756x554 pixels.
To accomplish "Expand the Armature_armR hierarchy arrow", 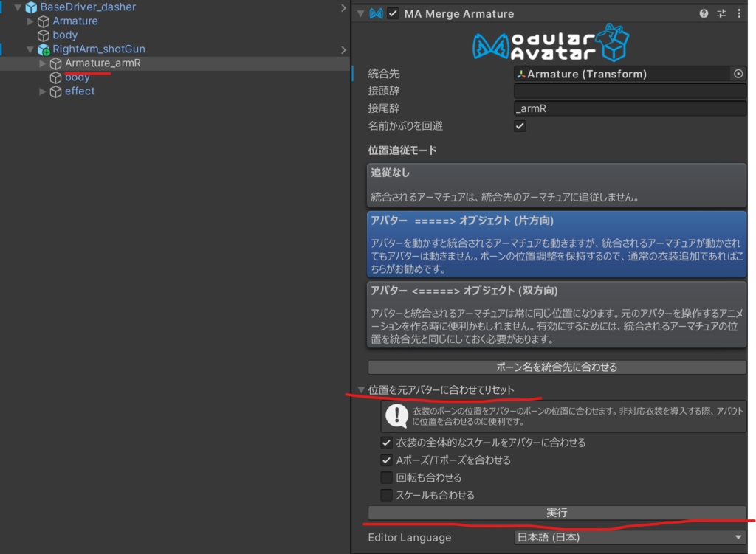I will point(42,63).
